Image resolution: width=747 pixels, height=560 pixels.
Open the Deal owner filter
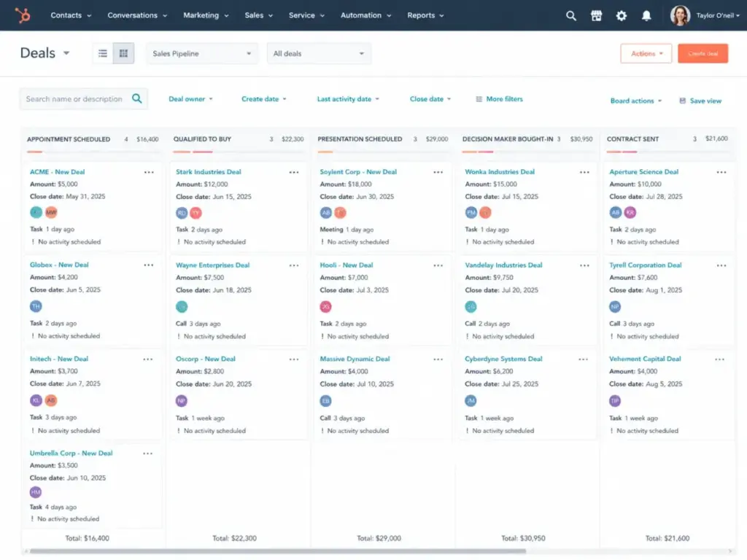(x=190, y=99)
